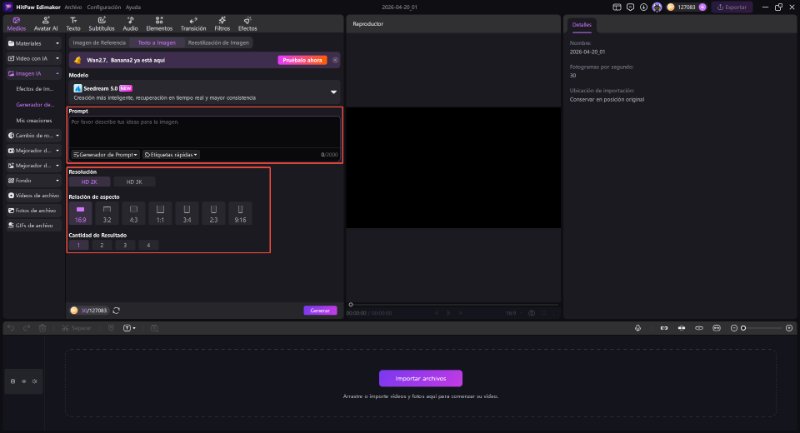Viewport: 800px width, 433px height.
Task: Toggle the timeline snapping icon
Action: [664, 328]
